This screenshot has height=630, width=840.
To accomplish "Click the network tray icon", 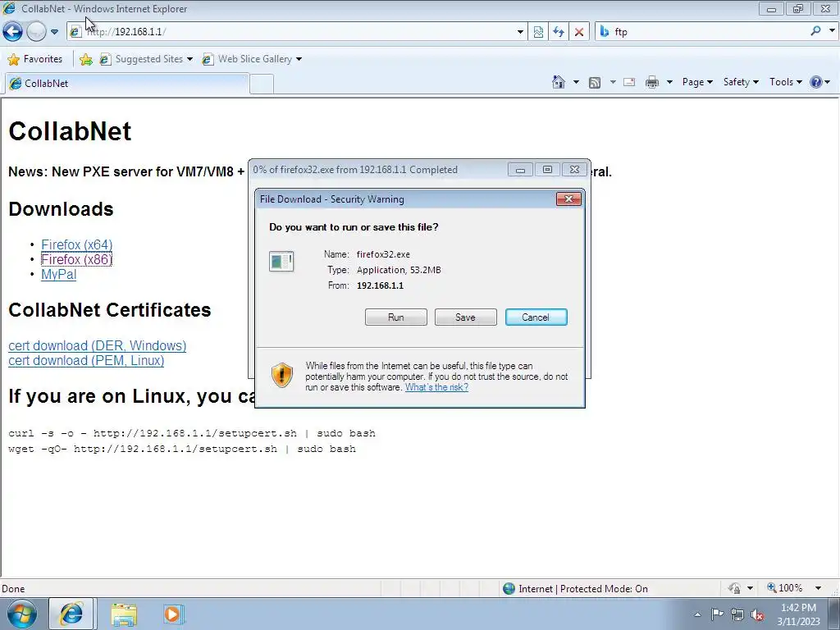I will [737, 614].
